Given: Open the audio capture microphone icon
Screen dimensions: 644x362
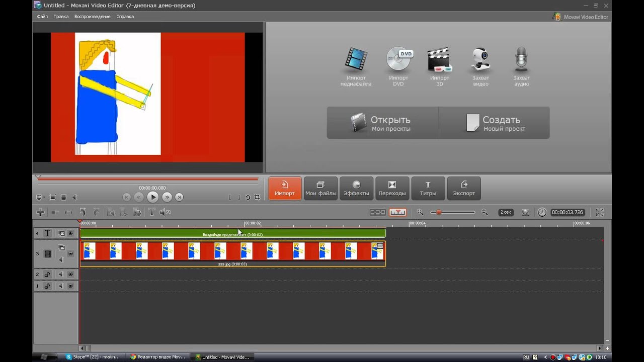Looking at the screenshot, I should point(521,60).
